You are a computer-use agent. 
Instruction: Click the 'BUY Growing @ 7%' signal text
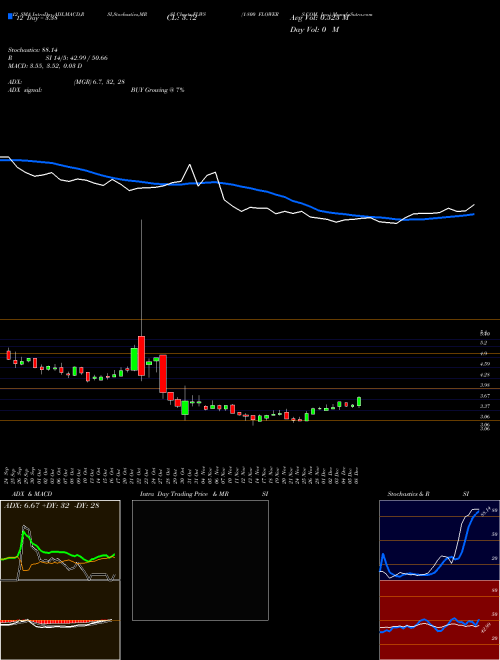(x=157, y=90)
